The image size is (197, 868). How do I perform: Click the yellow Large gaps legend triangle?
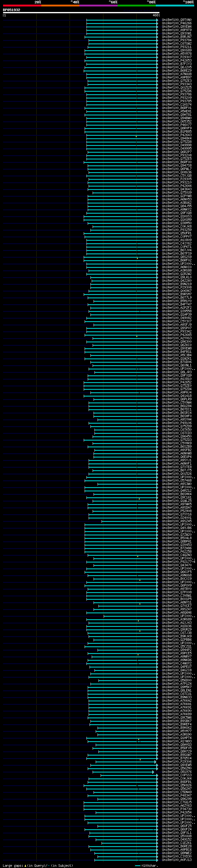pos(25,865)
